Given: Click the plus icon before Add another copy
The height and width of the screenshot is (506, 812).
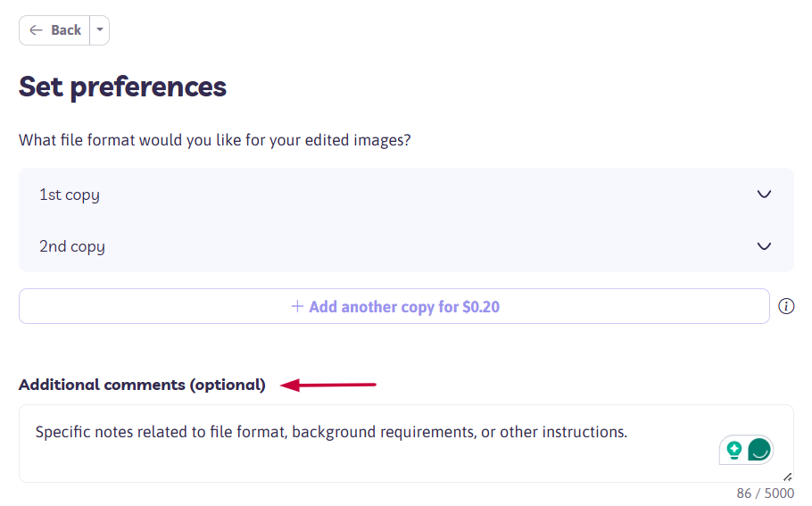Looking at the screenshot, I should (x=297, y=306).
